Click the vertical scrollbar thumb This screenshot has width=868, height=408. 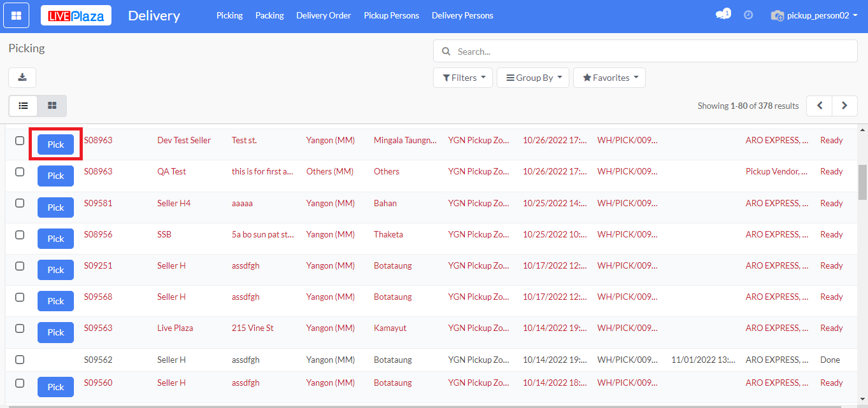tap(863, 182)
